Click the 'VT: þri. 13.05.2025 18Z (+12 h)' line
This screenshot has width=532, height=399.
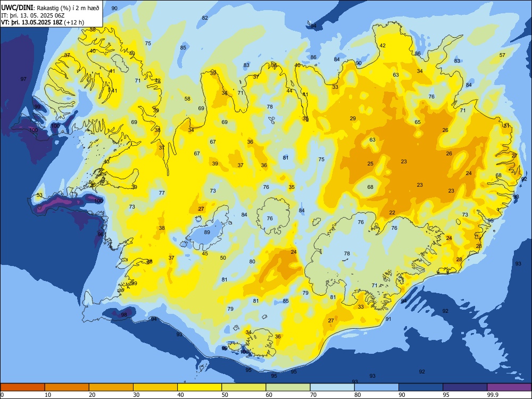click(43, 22)
